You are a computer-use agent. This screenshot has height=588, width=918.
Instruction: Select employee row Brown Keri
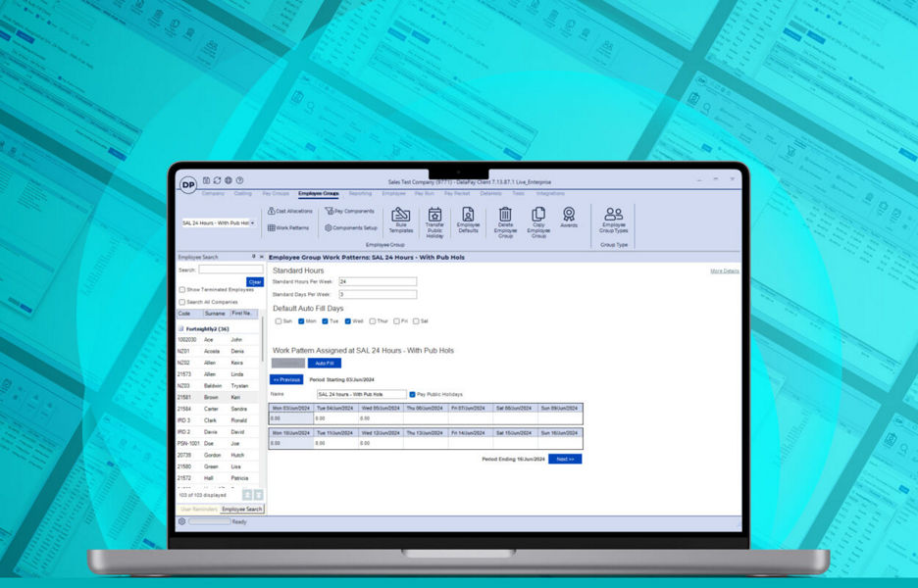point(217,397)
